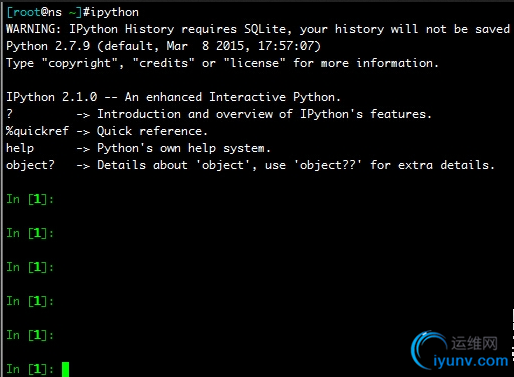Click the "help -> Python's own help system" line
Image resolution: width=514 pixels, height=377 pixels.
[138, 148]
